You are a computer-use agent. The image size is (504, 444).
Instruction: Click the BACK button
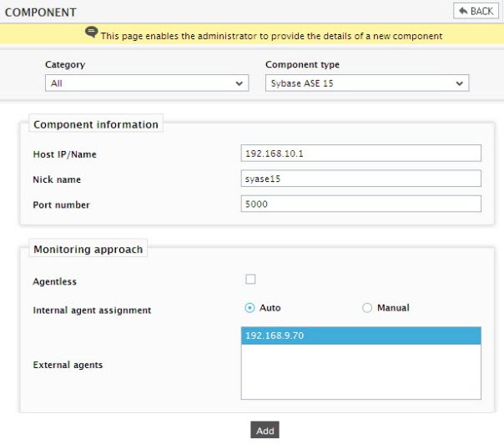point(476,11)
